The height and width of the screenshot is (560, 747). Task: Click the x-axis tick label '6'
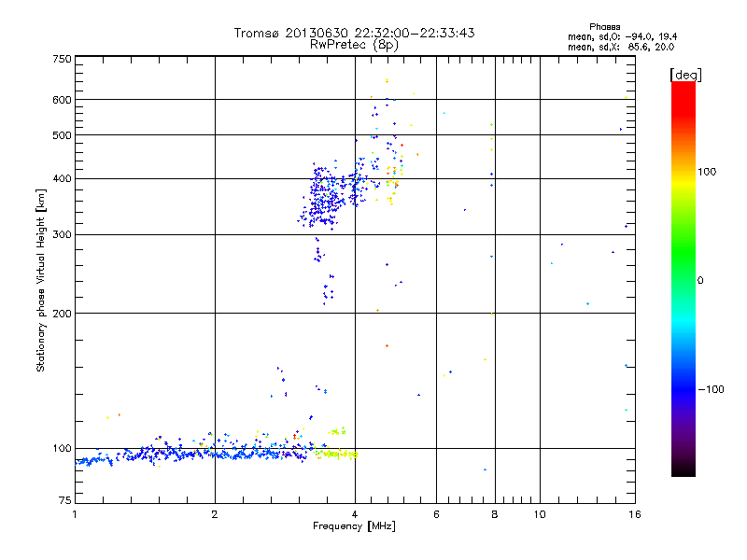tap(436, 514)
